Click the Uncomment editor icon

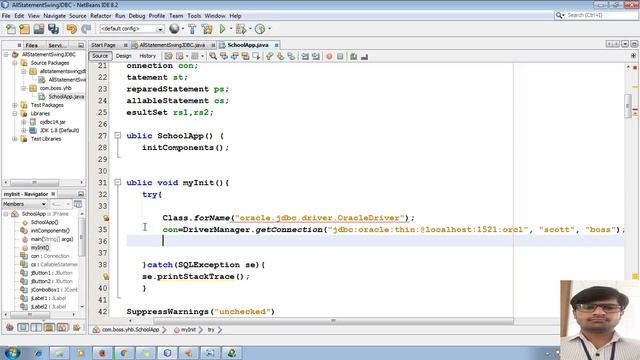tap(364, 56)
